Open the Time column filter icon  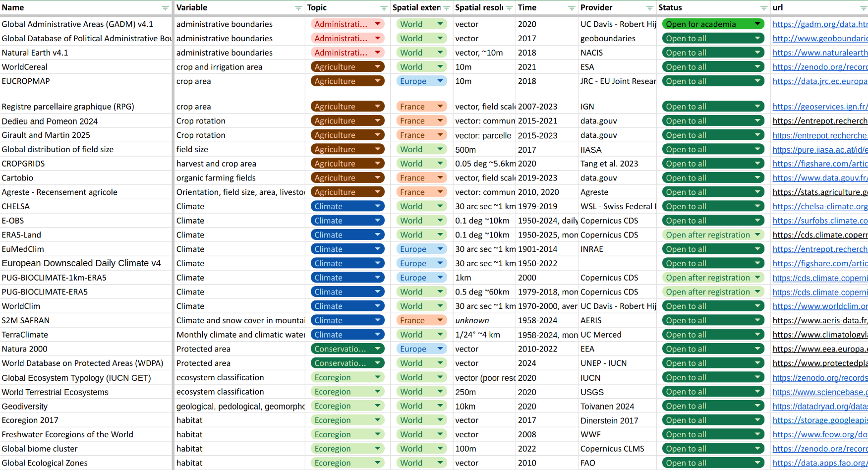coord(572,8)
